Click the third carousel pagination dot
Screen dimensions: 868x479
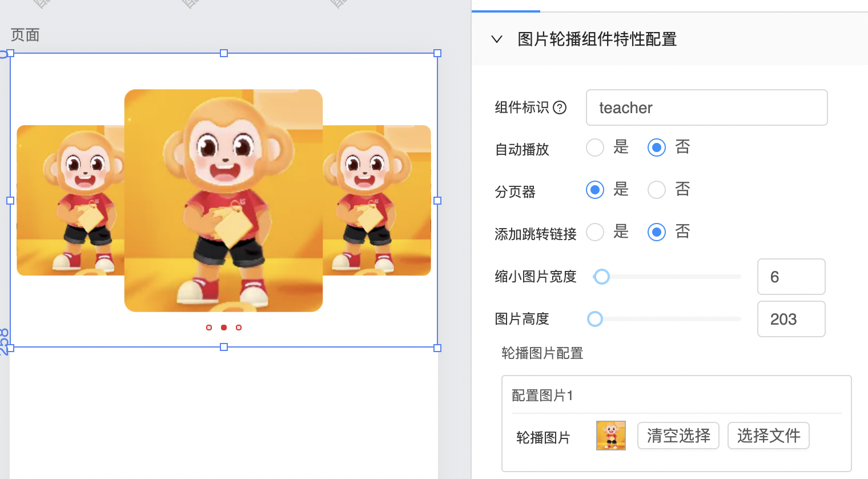pos(239,328)
